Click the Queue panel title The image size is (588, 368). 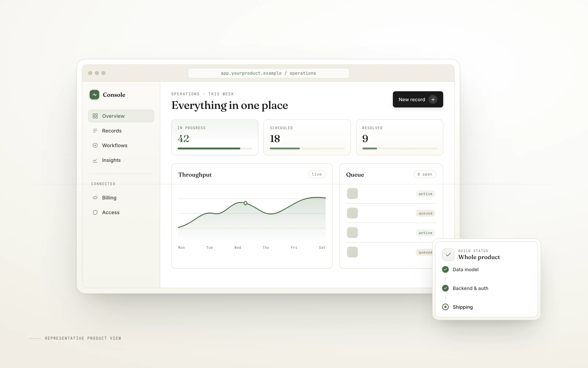pos(355,175)
